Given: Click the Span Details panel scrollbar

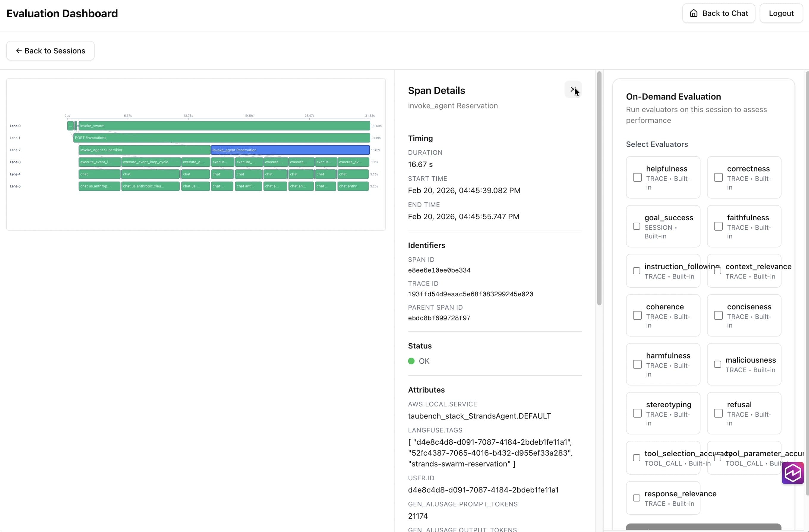Looking at the screenshot, I should [x=599, y=188].
